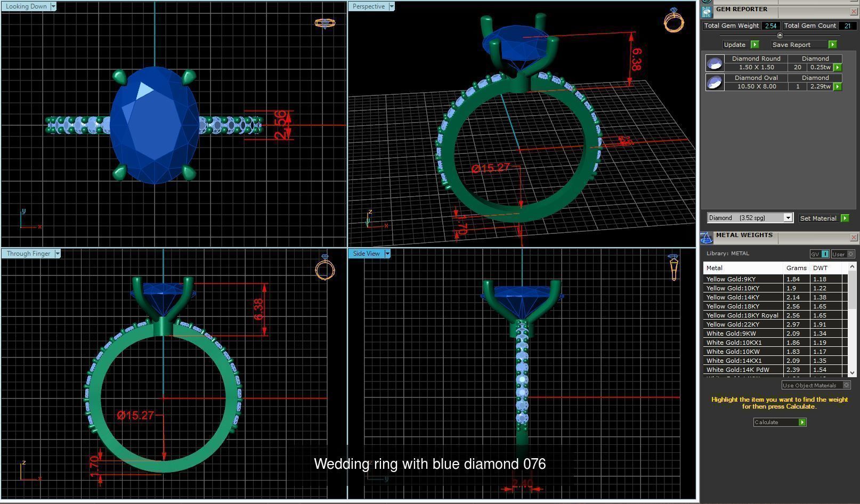Select the Yellow Gold:22KY row
This screenshot has width=860, height=504.
click(x=775, y=324)
